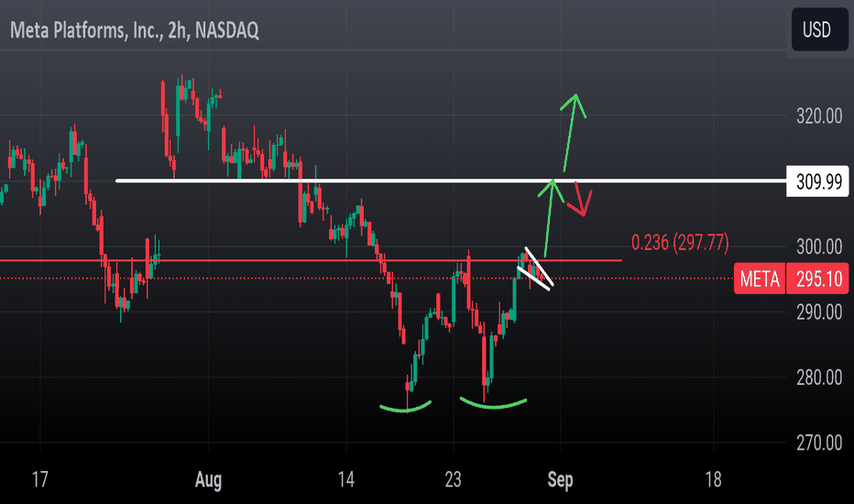Click the 18 date axis label
Viewport: 854px width, 504px height.
[713, 480]
